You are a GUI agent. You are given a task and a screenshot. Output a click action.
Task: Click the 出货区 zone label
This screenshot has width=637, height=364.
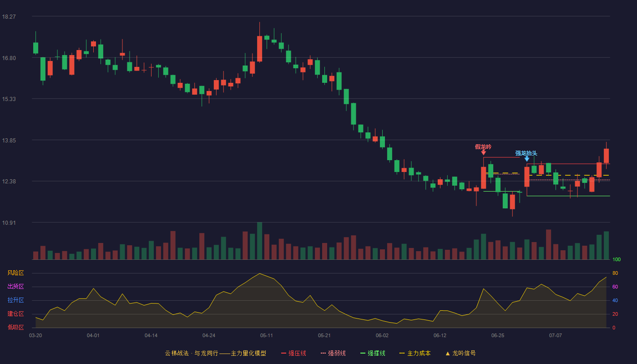15,287
